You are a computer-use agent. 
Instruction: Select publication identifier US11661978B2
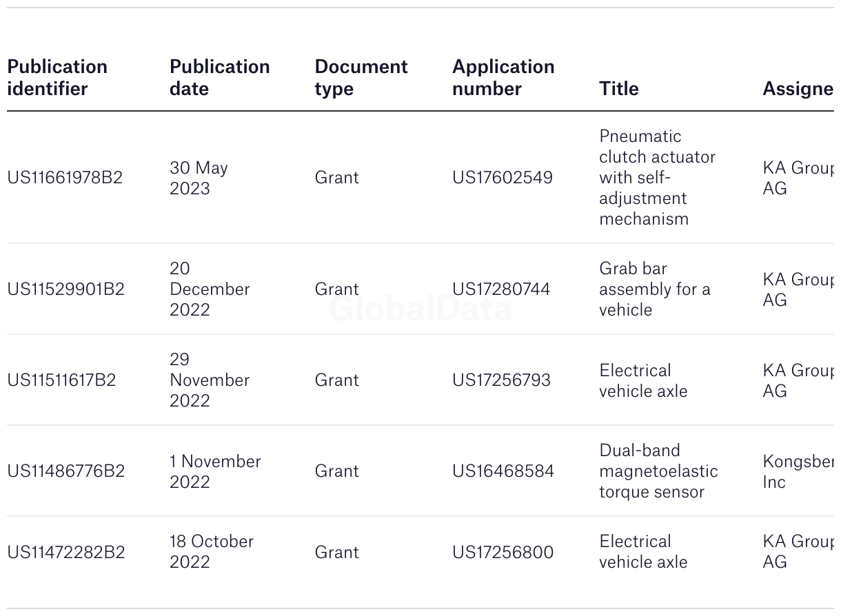[65, 177]
